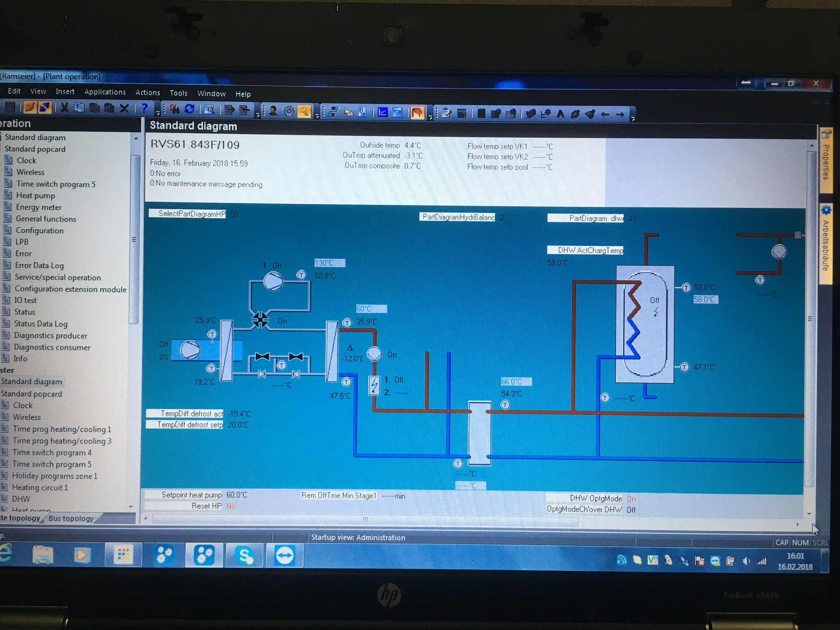The height and width of the screenshot is (630, 840).
Task: Select Energy meter in the tree
Action: (x=39, y=207)
